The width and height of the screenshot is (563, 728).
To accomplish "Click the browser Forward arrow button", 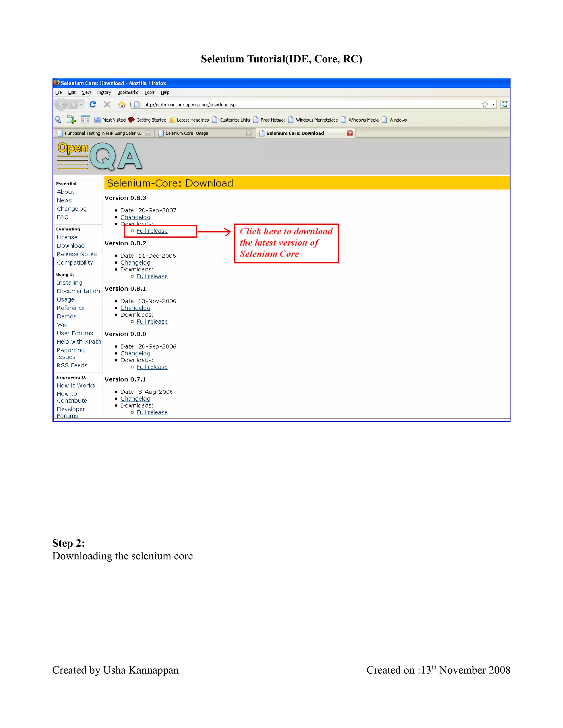I will click(x=73, y=105).
